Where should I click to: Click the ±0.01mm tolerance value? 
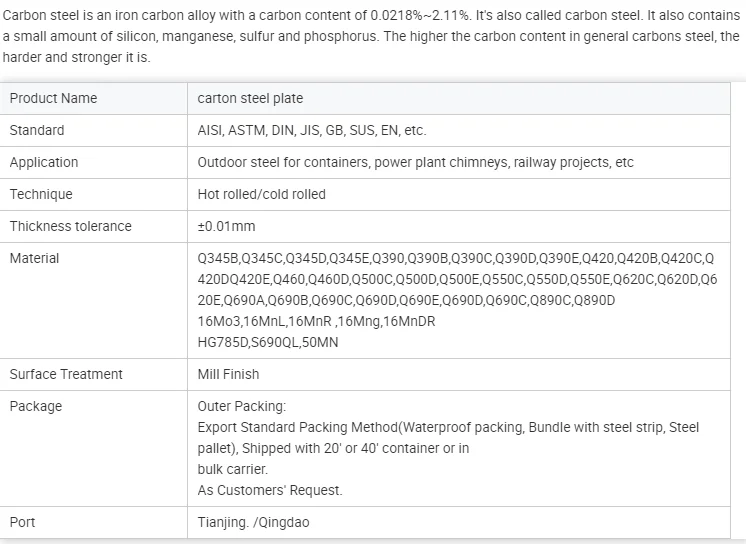[x=227, y=226]
